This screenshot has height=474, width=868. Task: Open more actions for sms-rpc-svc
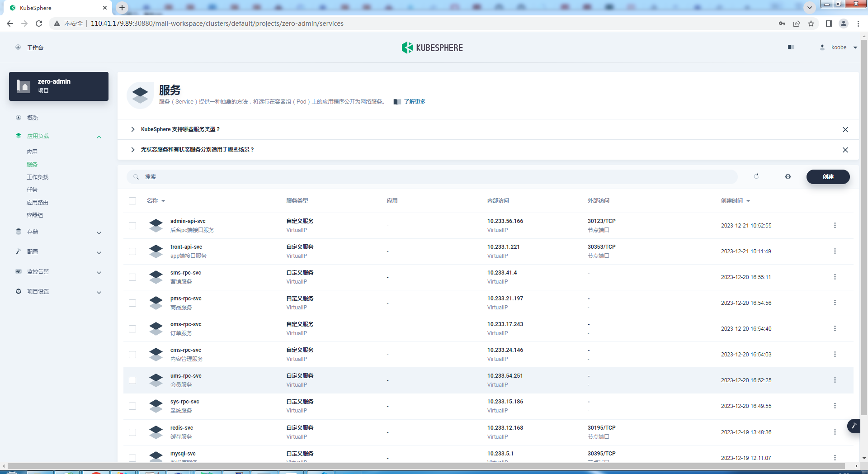tap(835, 277)
